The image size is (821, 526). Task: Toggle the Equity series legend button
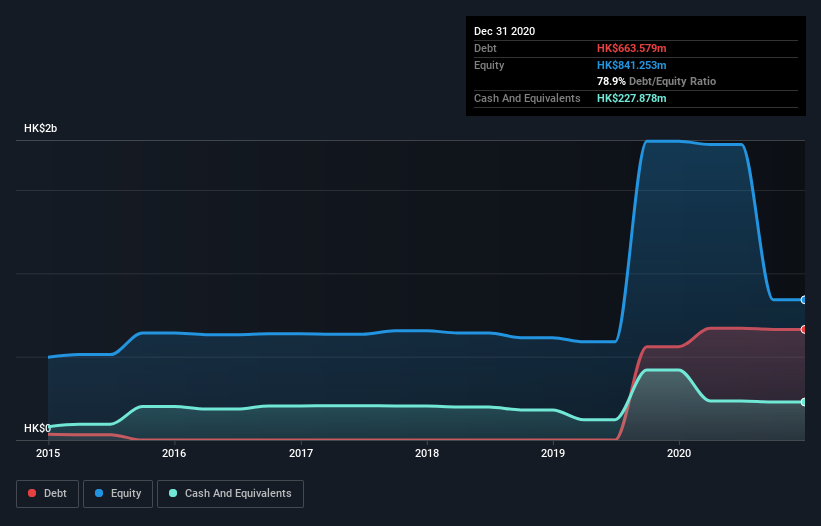(x=118, y=494)
